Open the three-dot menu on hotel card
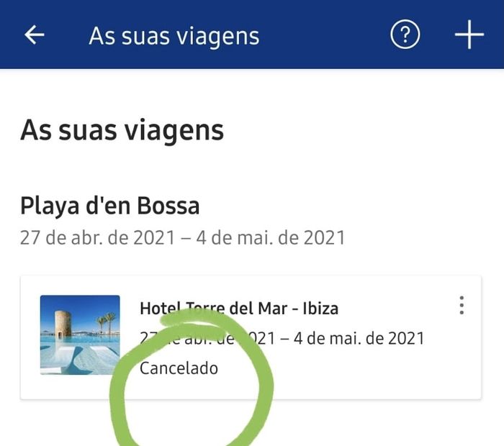This screenshot has height=446, width=504. pos(462,305)
